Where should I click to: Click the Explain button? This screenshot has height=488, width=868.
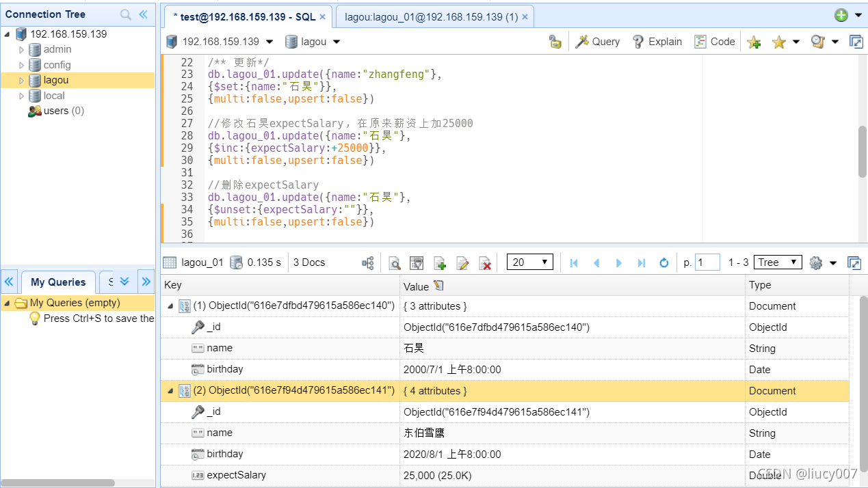[x=657, y=42]
